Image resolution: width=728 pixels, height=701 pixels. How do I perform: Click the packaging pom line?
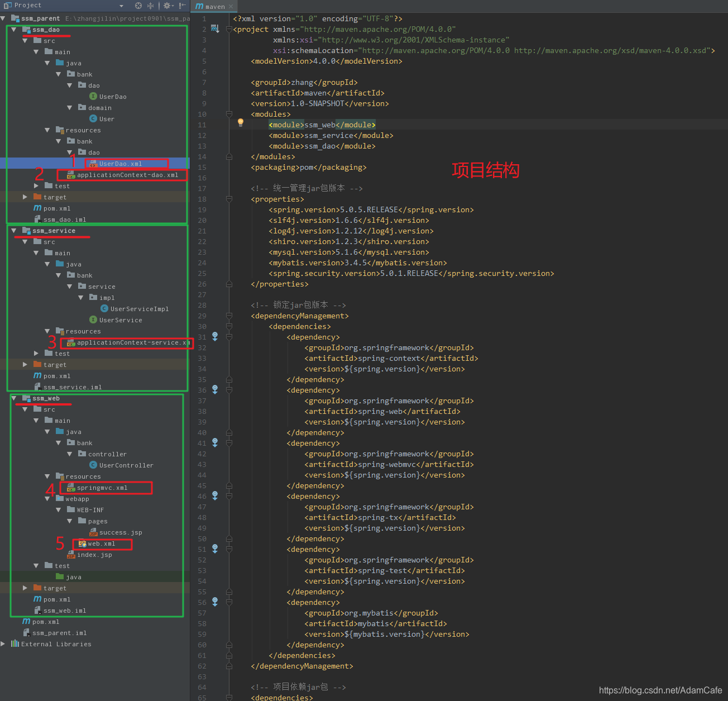[309, 167]
